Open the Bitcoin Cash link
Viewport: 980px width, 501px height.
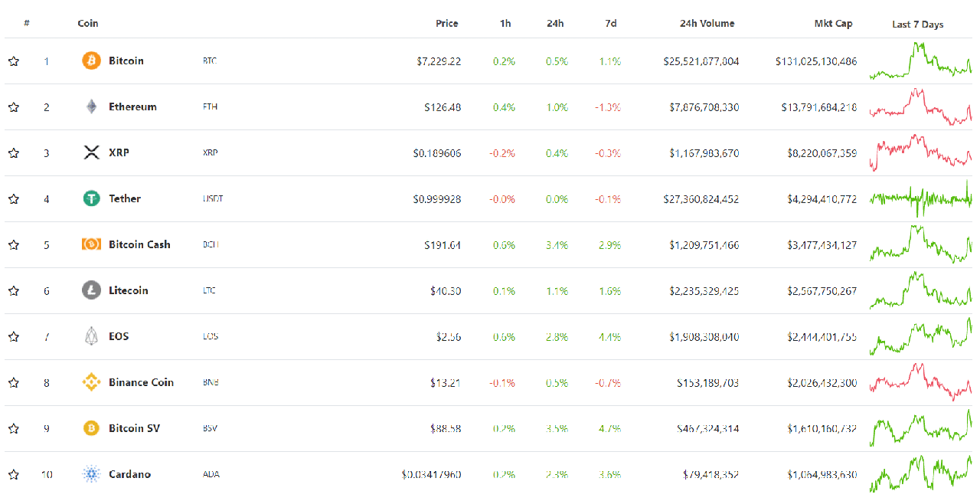pyautogui.click(x=139, y=244)
